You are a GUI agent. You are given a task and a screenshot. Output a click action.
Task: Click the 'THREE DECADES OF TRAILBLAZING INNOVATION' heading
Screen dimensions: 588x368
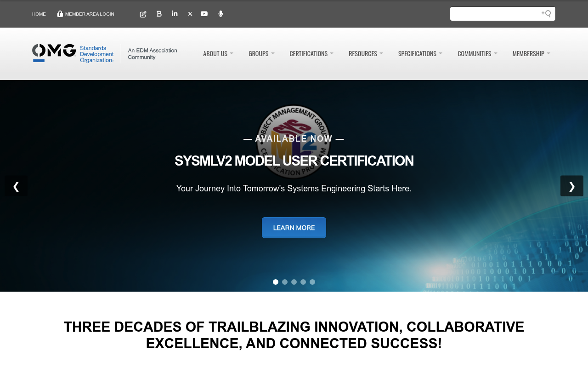pos(294,335)
